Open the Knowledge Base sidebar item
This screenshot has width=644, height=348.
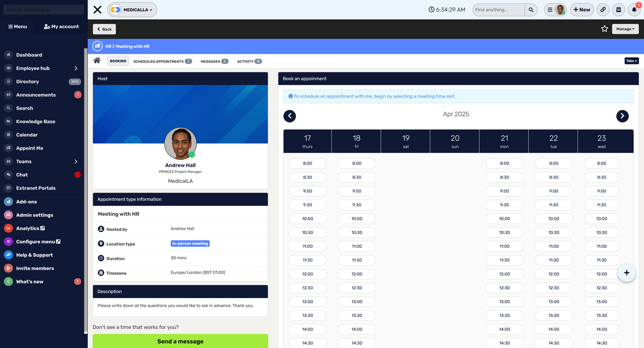click(35, 121)
